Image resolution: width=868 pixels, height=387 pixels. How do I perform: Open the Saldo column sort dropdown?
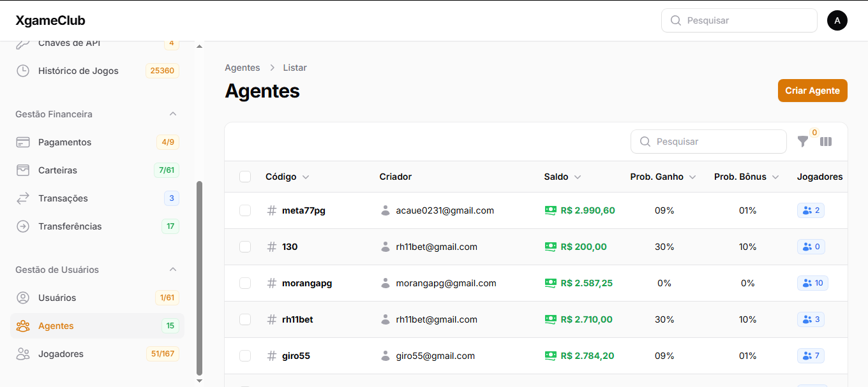point(578,177)
